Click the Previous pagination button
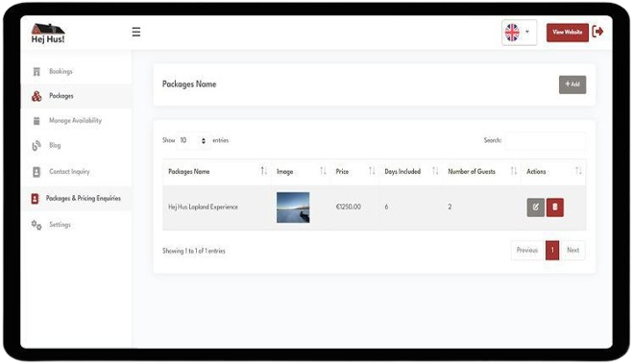This screenshot has width=633, height=364. [x=527, y=251]
